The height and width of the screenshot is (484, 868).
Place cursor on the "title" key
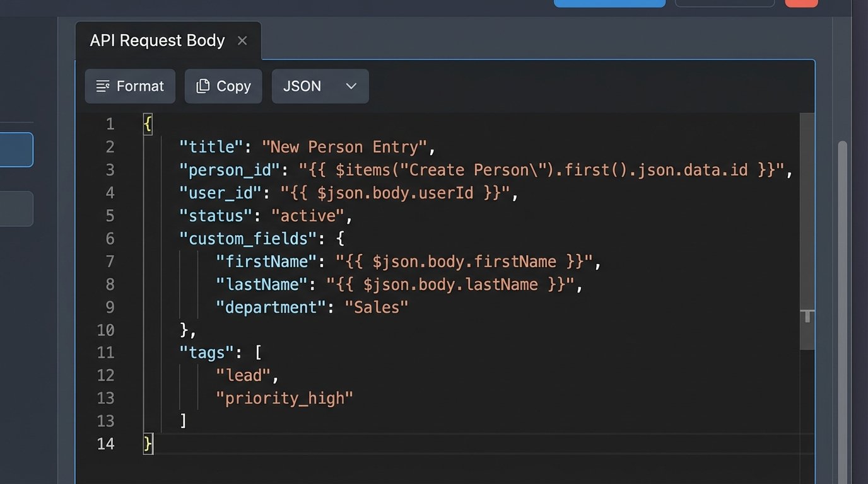point(211,147)
